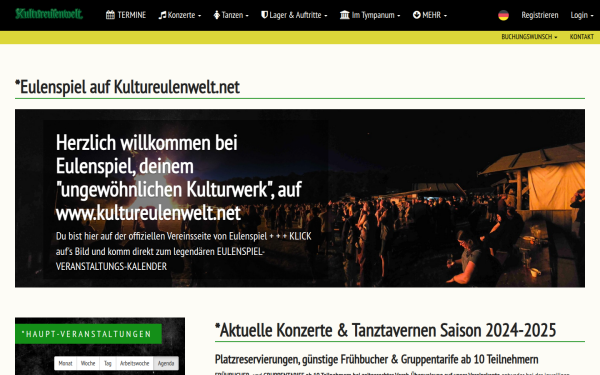Click the Kultureulenwelt logo
Image resolution: width=600 pixels, height=375 pixels.
pos(49,14)
